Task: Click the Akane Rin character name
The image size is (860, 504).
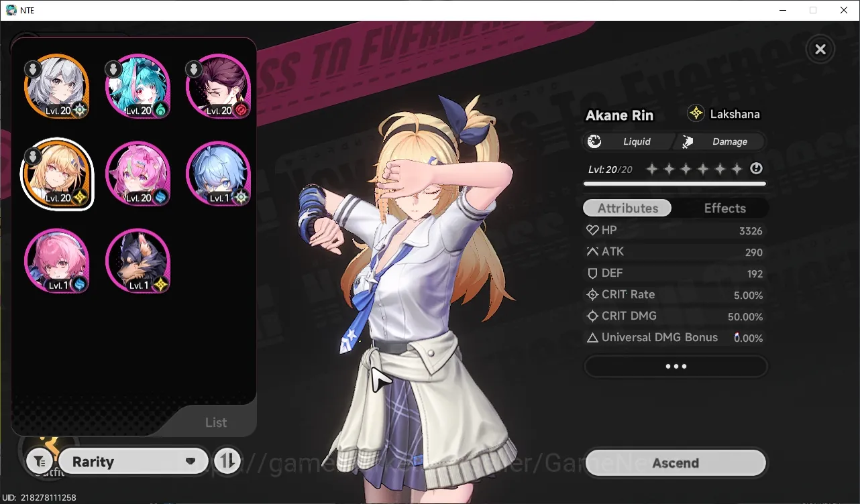Action: pos(619,115)
